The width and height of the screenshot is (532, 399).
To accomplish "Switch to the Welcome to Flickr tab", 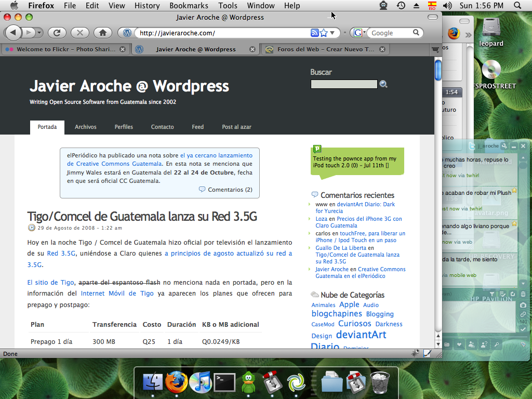I will coord(65,49).
